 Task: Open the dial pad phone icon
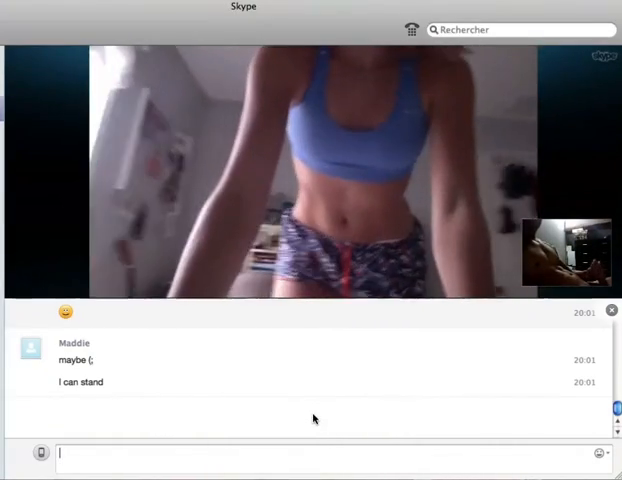[412, 29]
